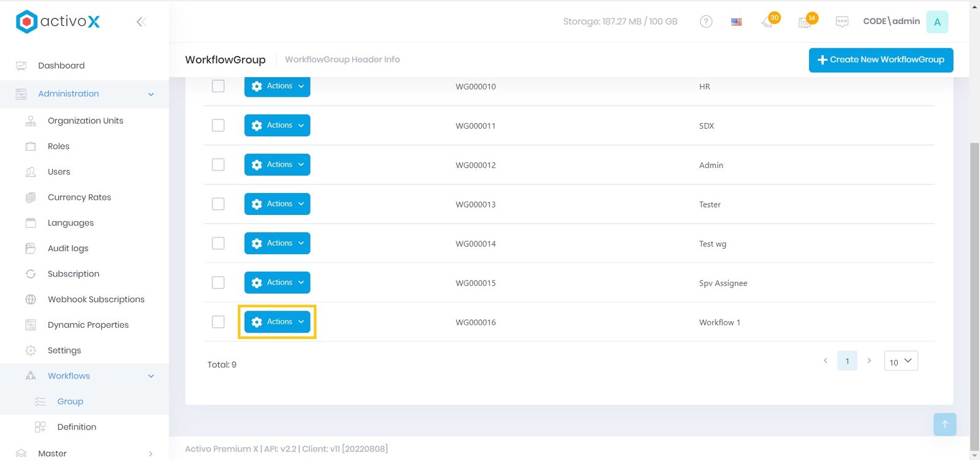This screenshot has width=980, height=460.
Task: Open the help question mark icon
Action: tap(706, 21)
